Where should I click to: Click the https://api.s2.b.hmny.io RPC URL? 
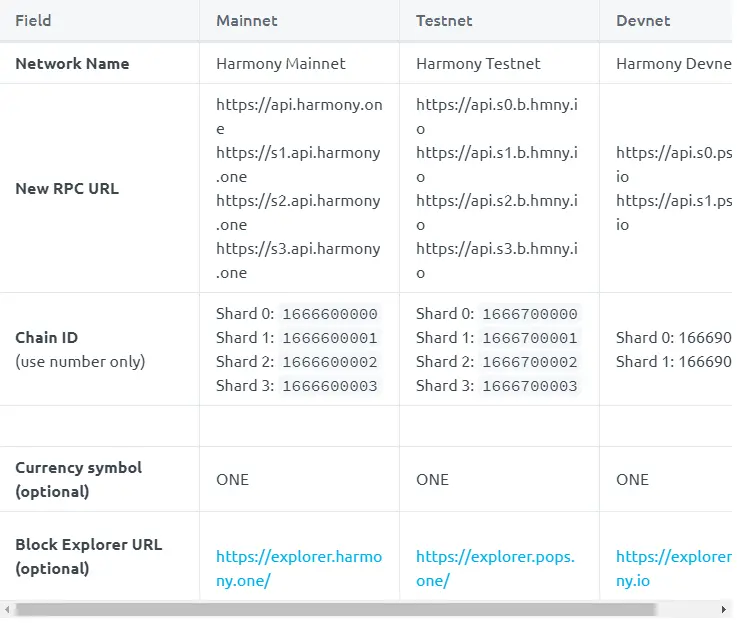point(497,213)
